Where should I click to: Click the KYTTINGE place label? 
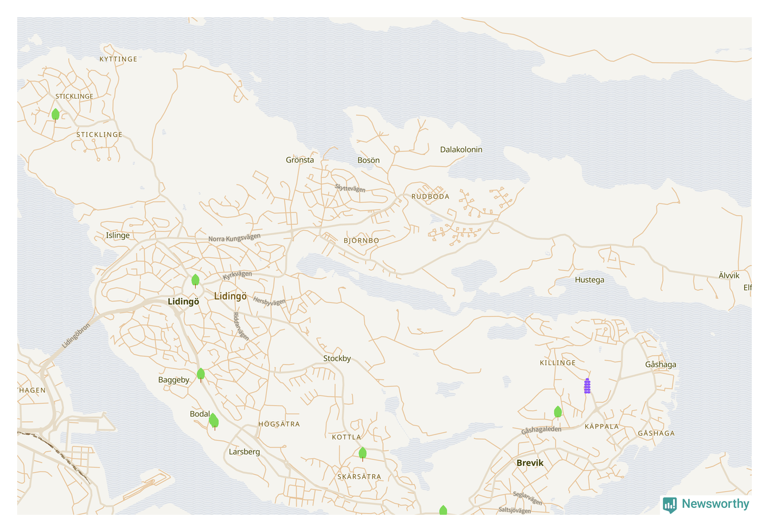pyautogui.click(x=118, y=59)
